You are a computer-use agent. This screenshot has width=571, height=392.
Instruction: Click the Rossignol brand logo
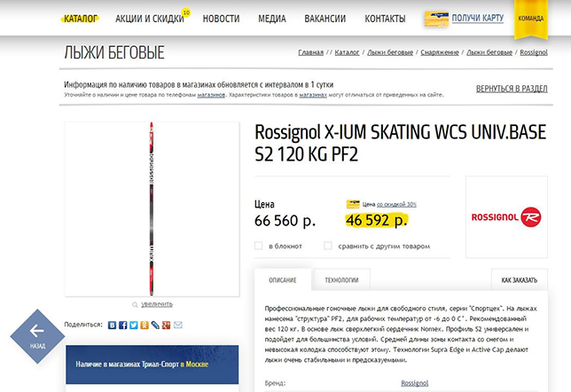(506, 217)
